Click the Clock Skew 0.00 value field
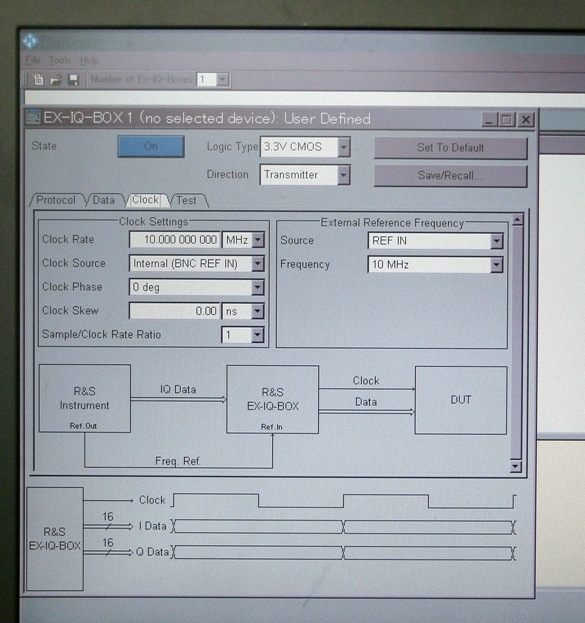The image size is (585, 623). coord(174,311)
